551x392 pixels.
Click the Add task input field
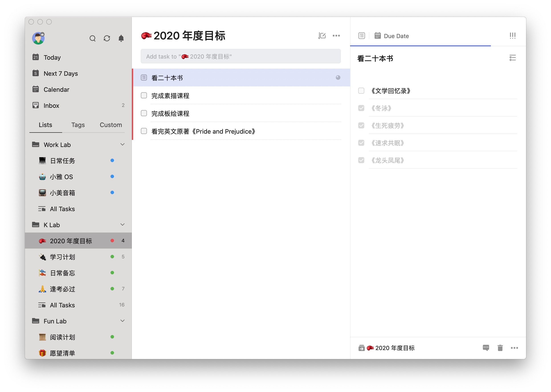pos(240,57)
